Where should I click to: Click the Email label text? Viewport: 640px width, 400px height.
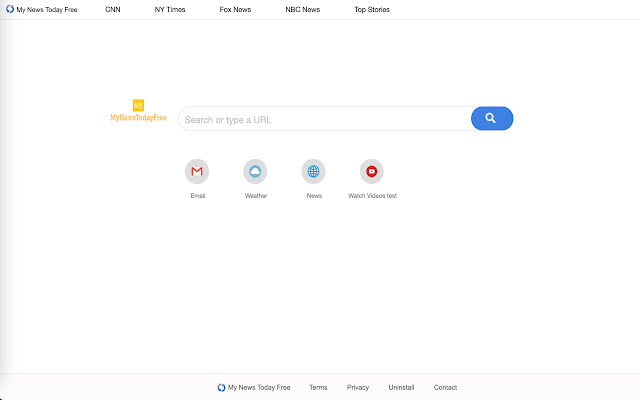tap(198, 196)
